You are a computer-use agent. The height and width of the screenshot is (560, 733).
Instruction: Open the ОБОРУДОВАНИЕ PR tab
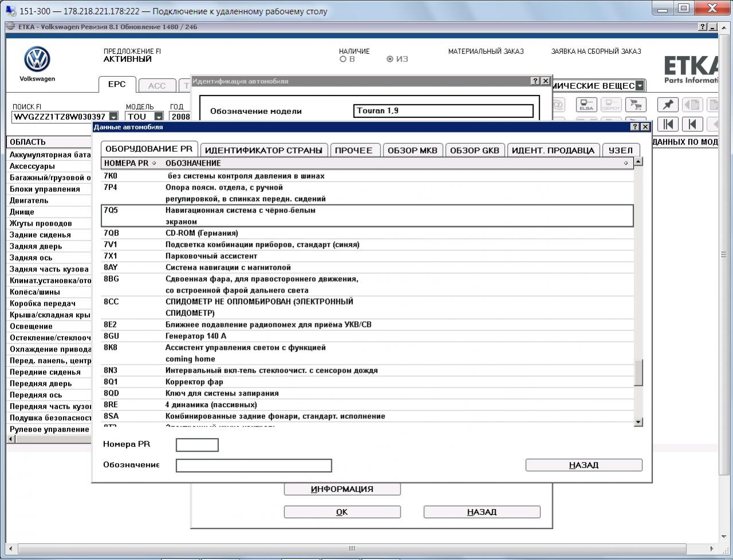click(x=149, y=149)
